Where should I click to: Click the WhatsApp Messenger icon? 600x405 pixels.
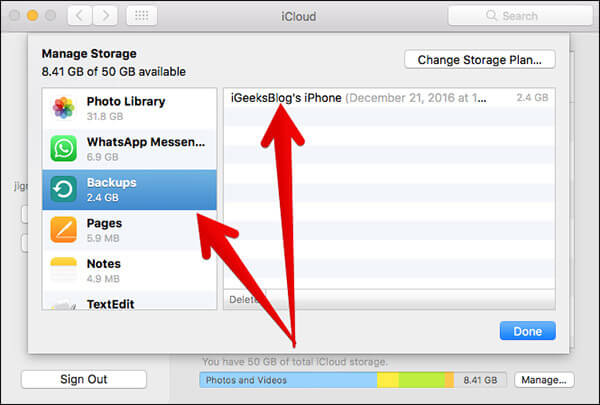[x=64, y=149]
